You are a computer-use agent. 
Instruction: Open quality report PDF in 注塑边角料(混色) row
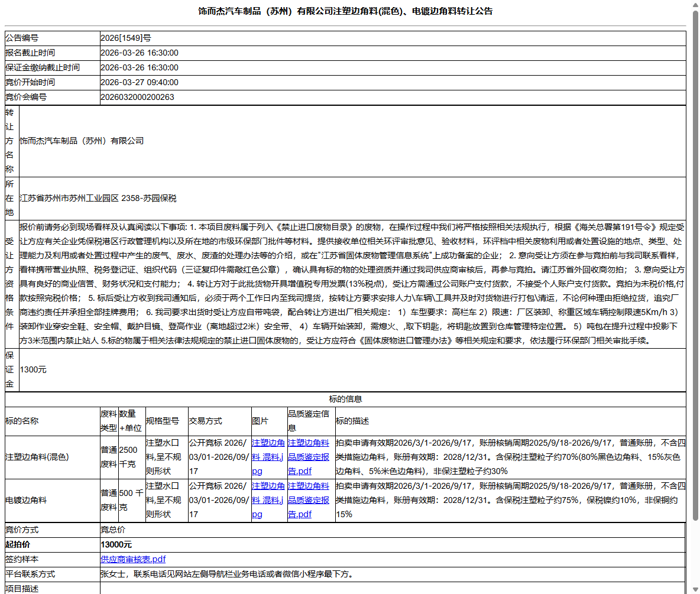tap(308, 457)
